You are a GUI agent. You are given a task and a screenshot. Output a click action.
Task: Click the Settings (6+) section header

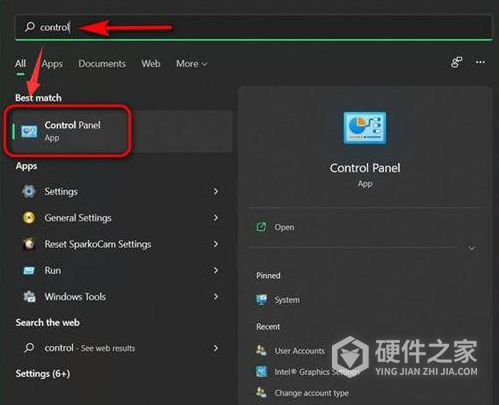pos(43,374)
